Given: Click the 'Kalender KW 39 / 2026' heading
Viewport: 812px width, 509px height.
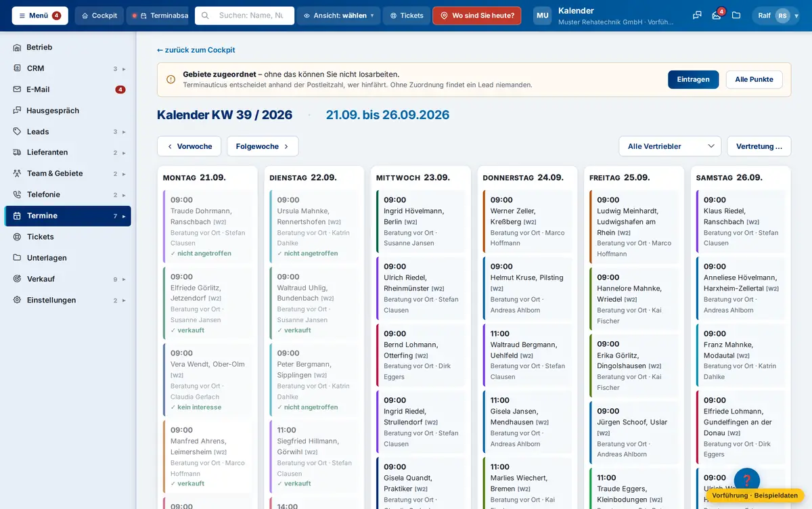Looking at the screenshot, I should 225,115.
